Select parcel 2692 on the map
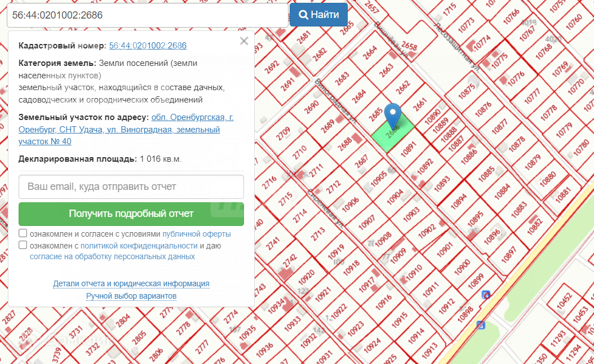594x364 pixels. pyautogui.click(x=272, y=67)
